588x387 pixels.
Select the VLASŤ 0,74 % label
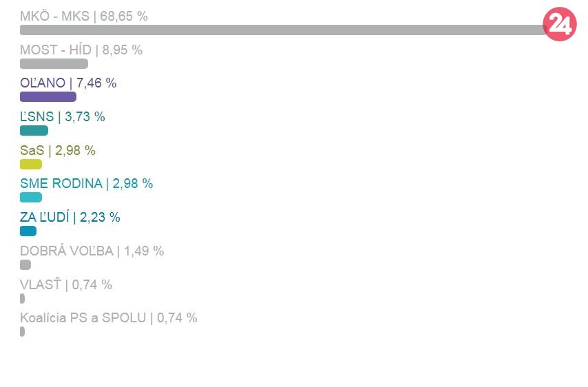pos(66,285)
